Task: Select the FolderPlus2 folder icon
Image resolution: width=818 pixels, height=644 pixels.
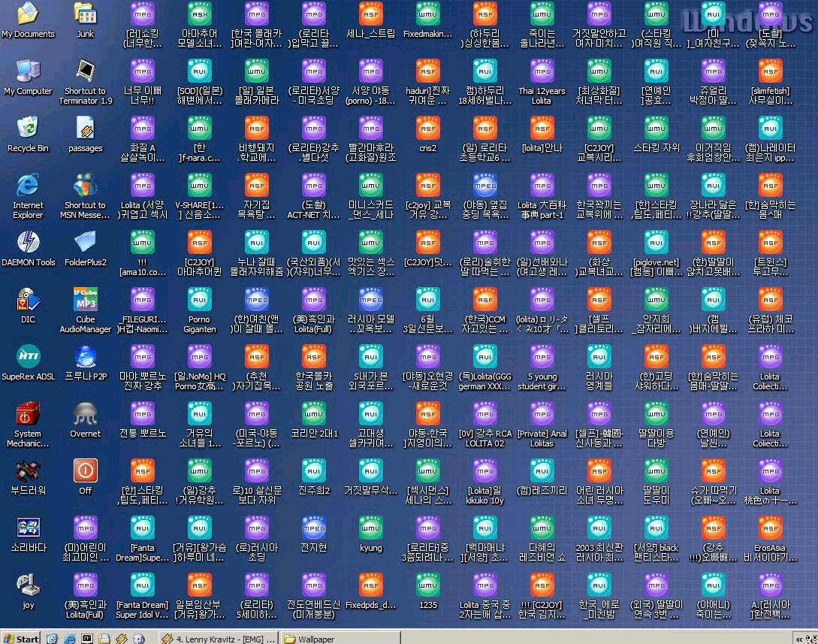Action: click(85, 243)
